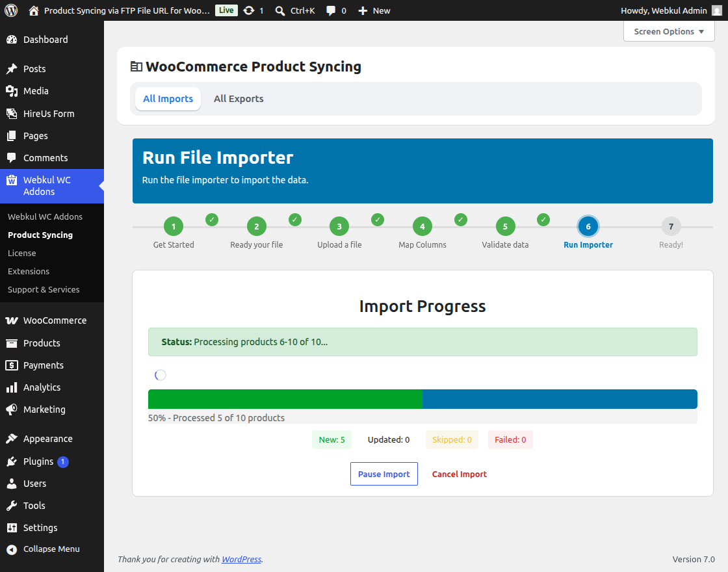This screenshot has height=572, width=728.
Task: Open the updates icon showing 1
Action: (x=249, y=10)
